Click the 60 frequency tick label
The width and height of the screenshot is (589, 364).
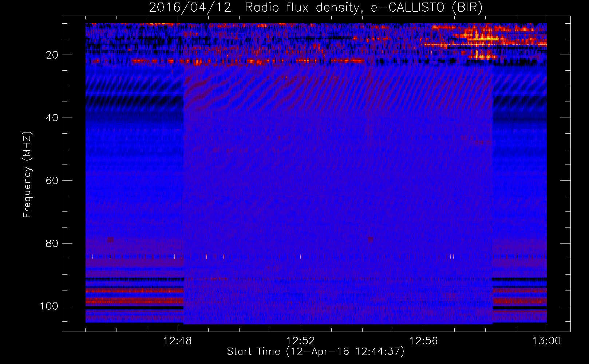tap(52, 181)
